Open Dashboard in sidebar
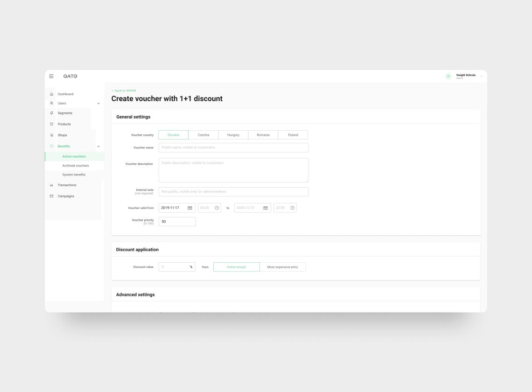This screenshot has width=532, height=392. coord(65,94)
